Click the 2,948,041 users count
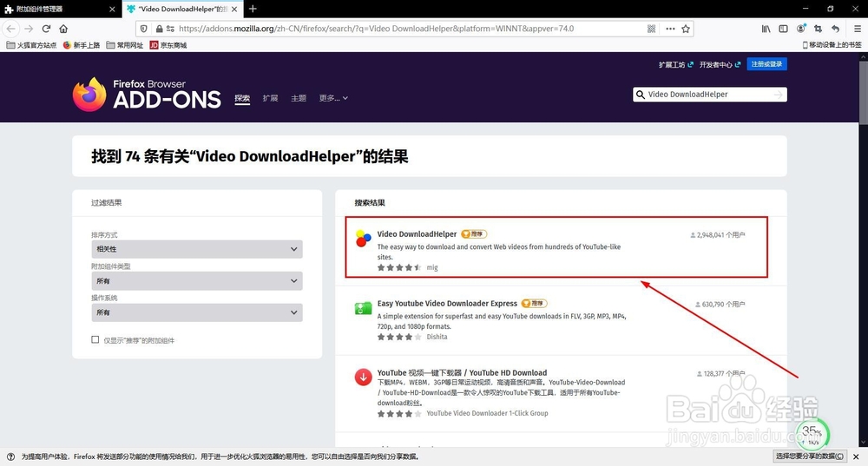Image resolution: width=868 pixels, height=466 pixels. click(718, 234)
